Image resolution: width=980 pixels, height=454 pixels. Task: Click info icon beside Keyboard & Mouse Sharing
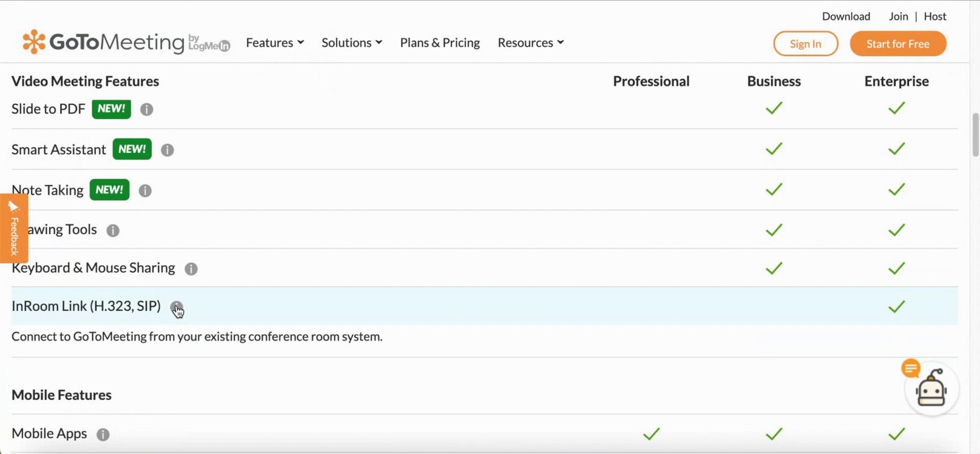click(191, 269)
